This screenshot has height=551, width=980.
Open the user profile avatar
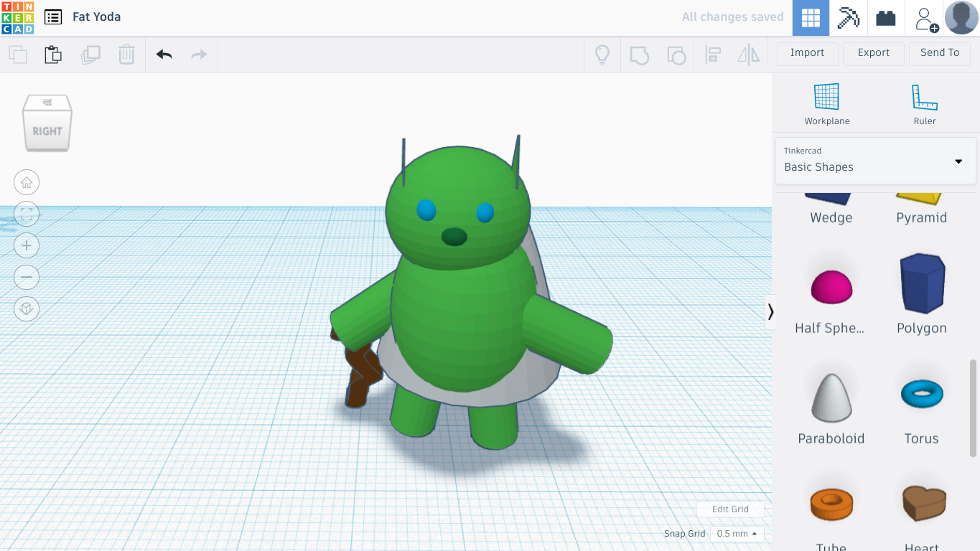[x=961, y=18]
